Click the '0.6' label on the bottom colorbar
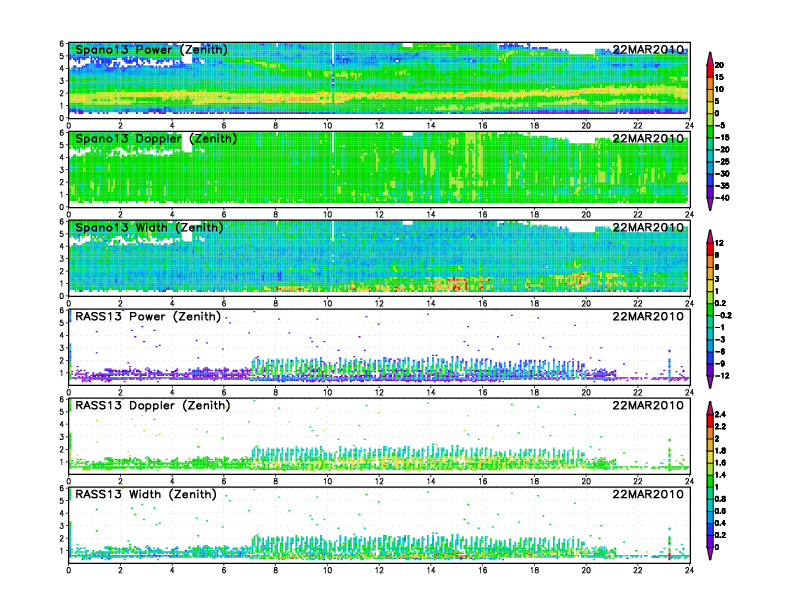 [x=721, y=511]
